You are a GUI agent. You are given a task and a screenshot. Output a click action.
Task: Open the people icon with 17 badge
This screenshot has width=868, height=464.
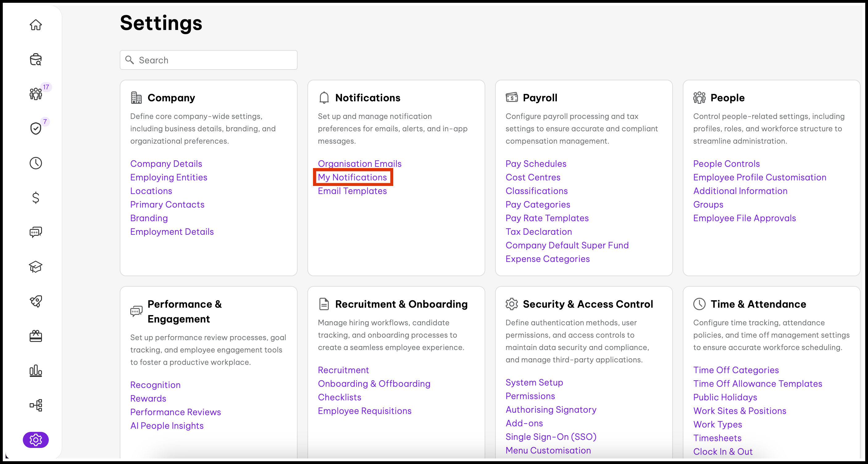[x=36, y=94]
